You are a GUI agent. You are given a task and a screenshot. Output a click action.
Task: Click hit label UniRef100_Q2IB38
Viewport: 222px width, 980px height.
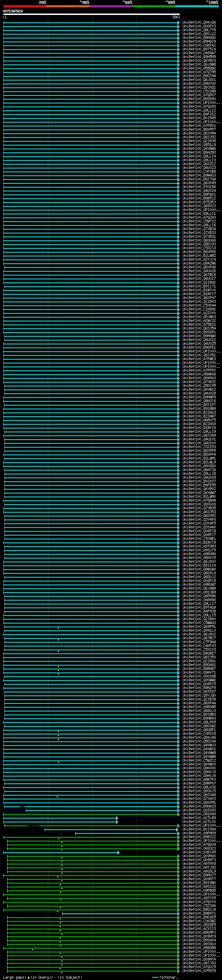click(x=199, y=141)
